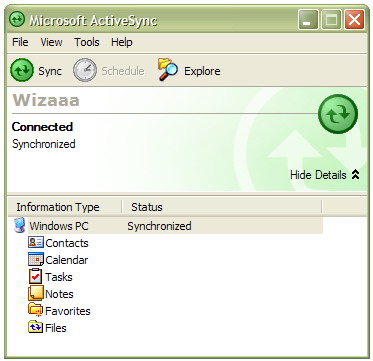Open the Tools menu
Viewport: 373px width, 361px height.
87,42
